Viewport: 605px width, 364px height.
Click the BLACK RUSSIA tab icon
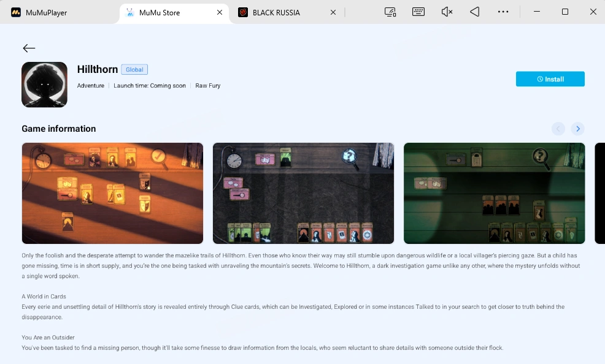(x=243, y=13)
